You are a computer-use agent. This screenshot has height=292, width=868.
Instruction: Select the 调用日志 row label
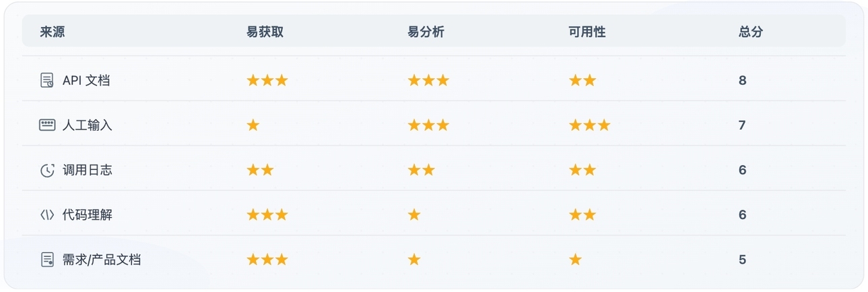point(88,171)
